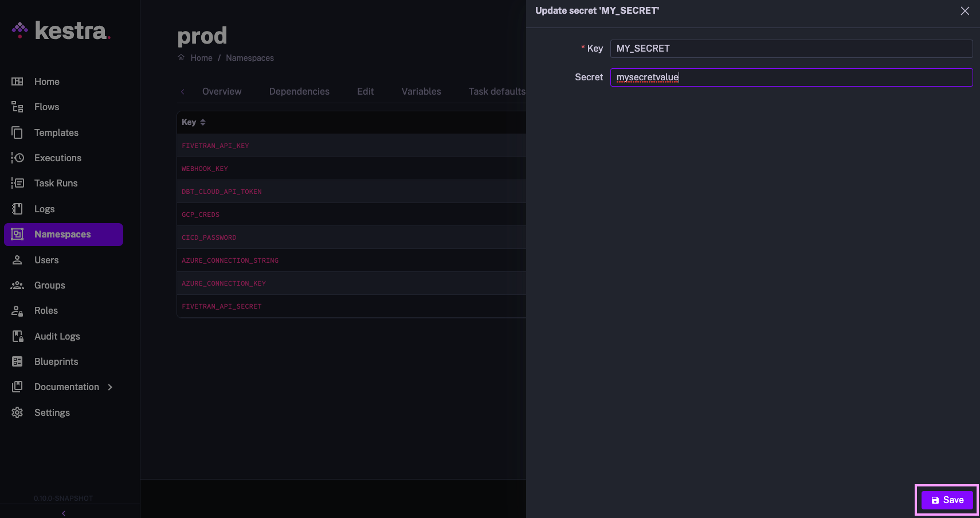The height and width of the screenshot is (518, 980).
Task: Select the Users menu item
Action: 46,260
